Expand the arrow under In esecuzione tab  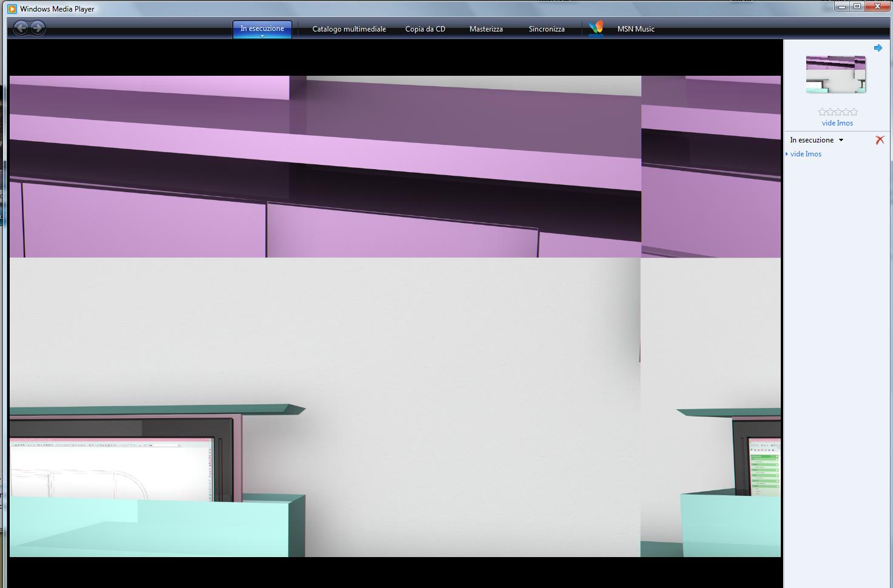click(262, 36)
